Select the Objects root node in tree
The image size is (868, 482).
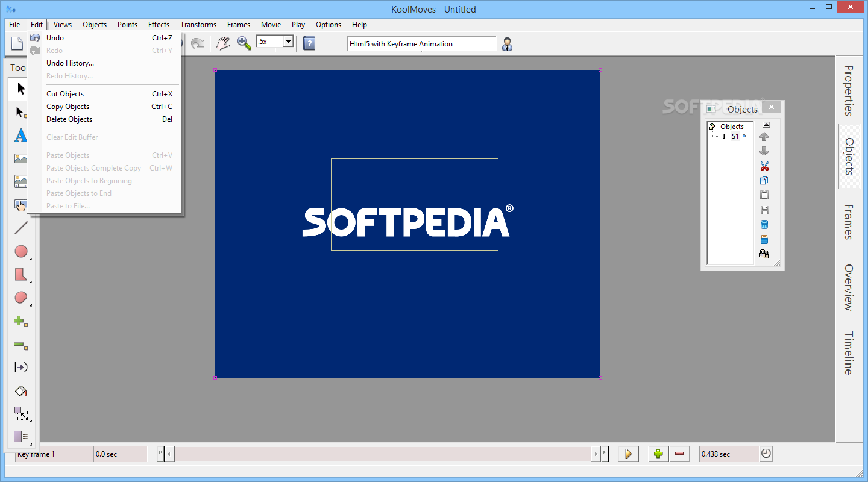coord(732,127)
